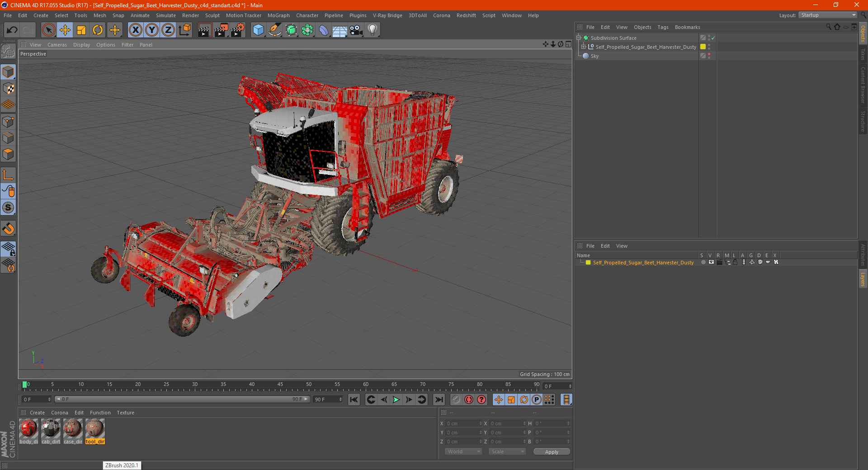The height and width of the screenshot is (470, 868).
Task: Activate the Rotate tool
Action: pyautogui.click(x=98, y=30)
